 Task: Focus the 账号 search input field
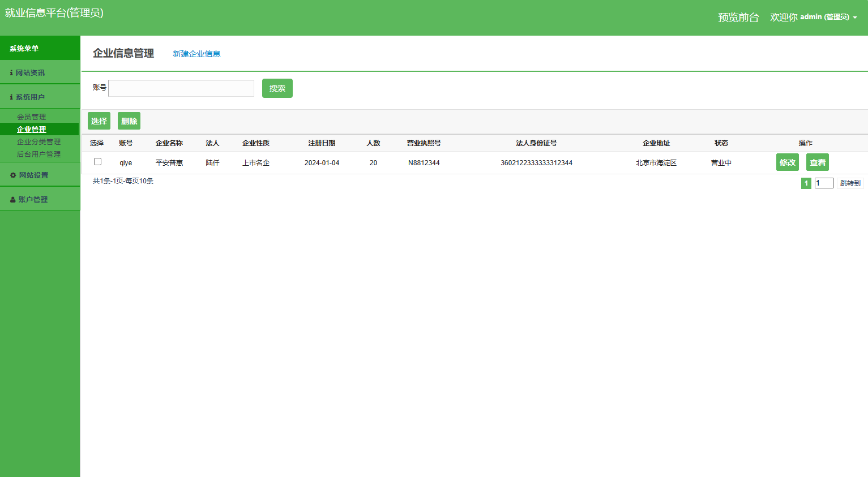181,88
